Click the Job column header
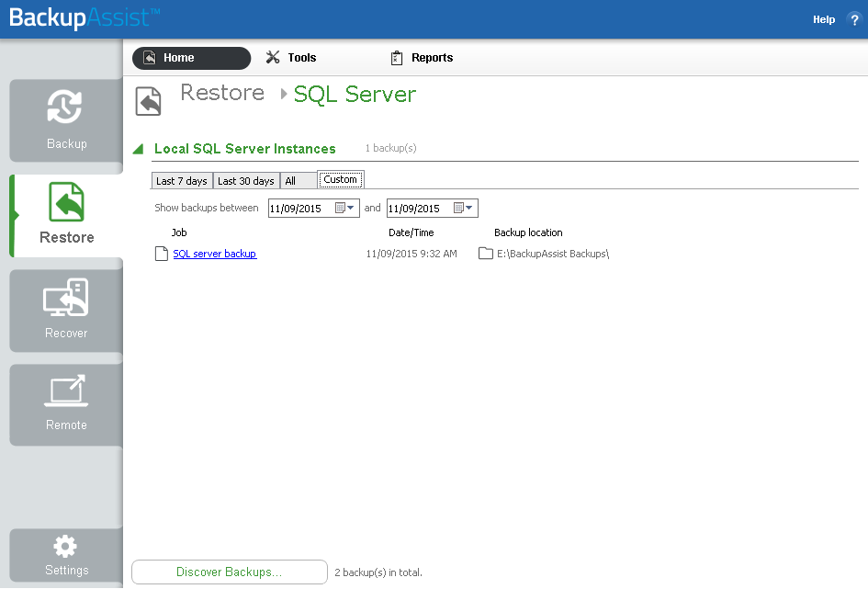 (x=179, y=232)
